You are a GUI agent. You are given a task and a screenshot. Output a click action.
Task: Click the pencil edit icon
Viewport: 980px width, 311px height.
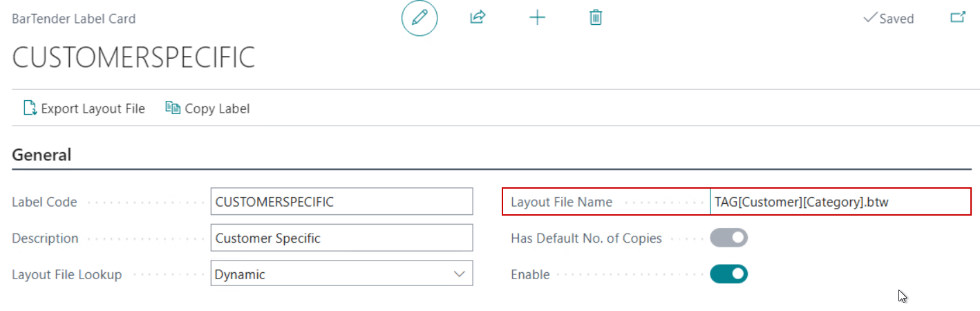coord(420,19)
